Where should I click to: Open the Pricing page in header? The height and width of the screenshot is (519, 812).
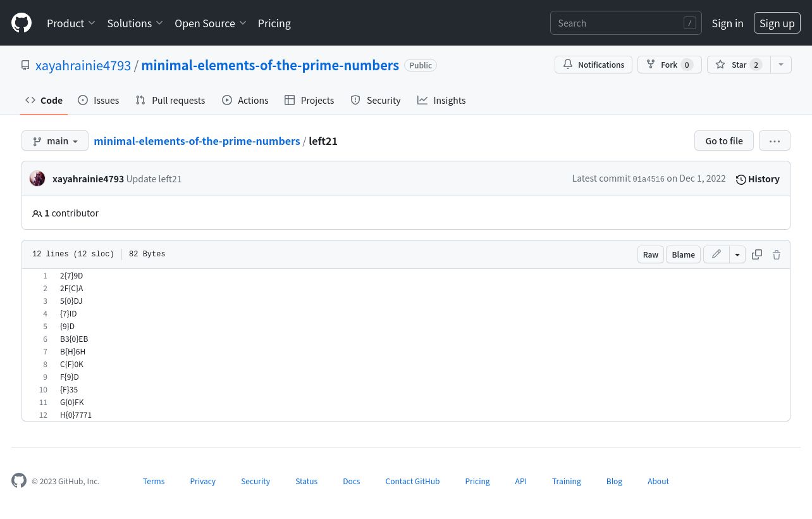(x=274, y=23)
